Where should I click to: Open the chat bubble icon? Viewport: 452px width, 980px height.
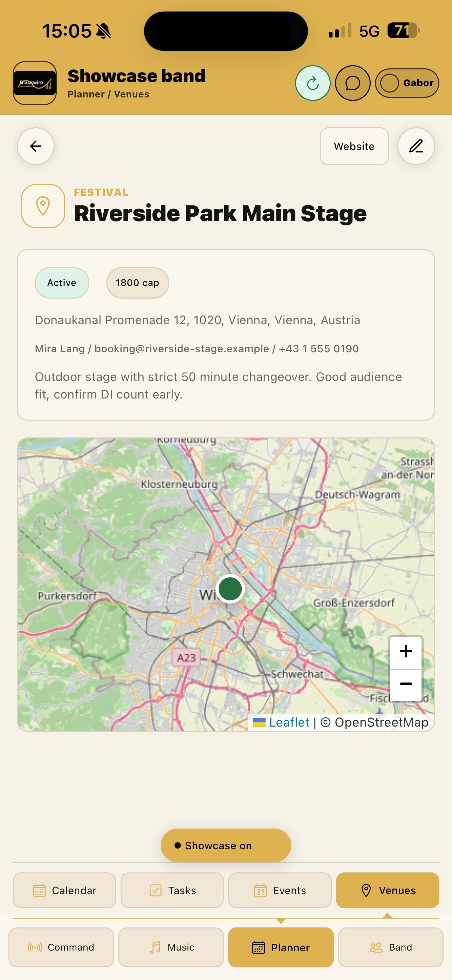pyautogui.click(x=353, y=83)
